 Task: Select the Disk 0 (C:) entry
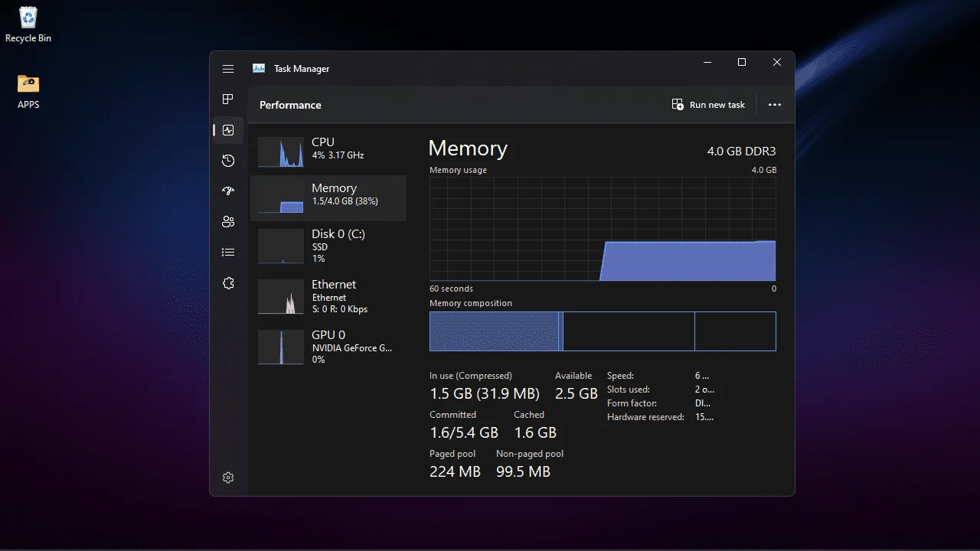pos(328,246)
